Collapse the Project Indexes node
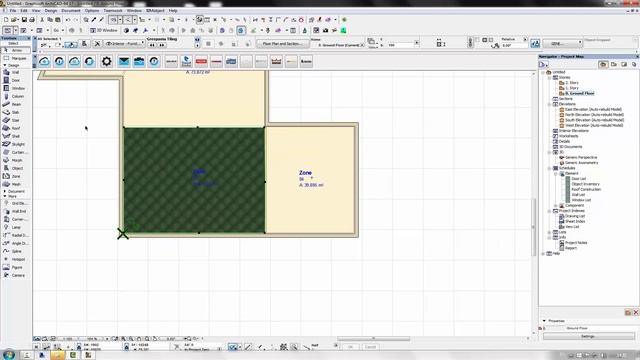This screenshot has height=360, width=640. 549,211
